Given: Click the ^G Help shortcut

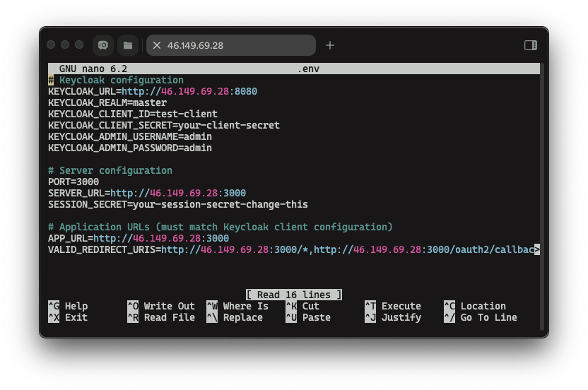Looking at the screenshot, I should [68, 306].
